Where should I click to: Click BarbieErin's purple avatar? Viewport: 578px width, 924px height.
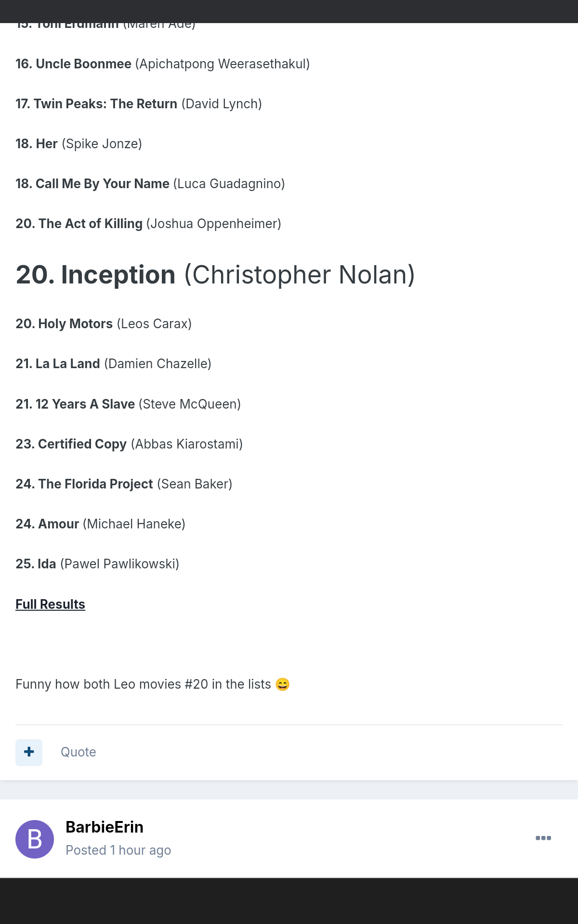(35, 839)
